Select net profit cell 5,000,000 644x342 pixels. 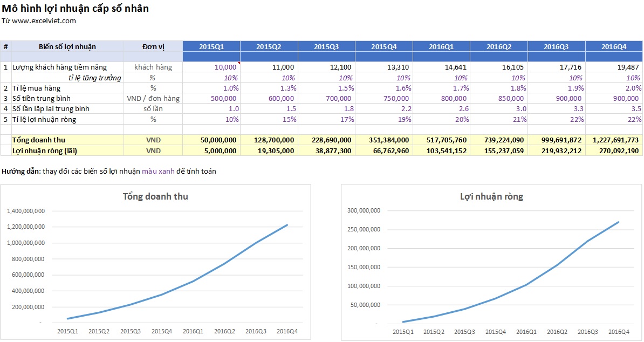(x=211, y=151)
